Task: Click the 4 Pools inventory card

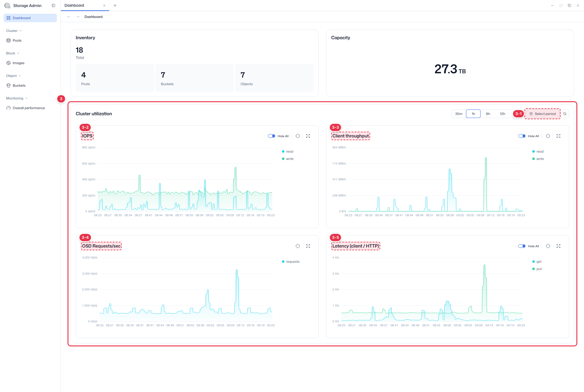Action: click(x=115, y=78)
